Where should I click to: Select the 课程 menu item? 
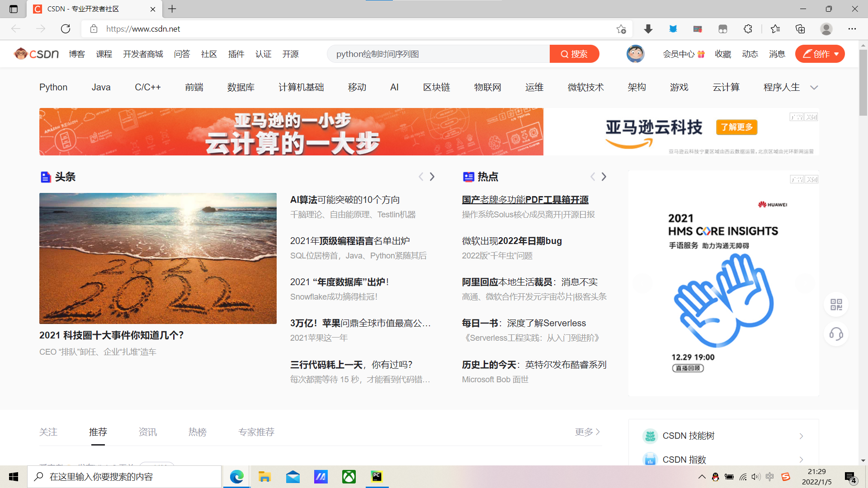pyautogui.click(x=104, y=54)
